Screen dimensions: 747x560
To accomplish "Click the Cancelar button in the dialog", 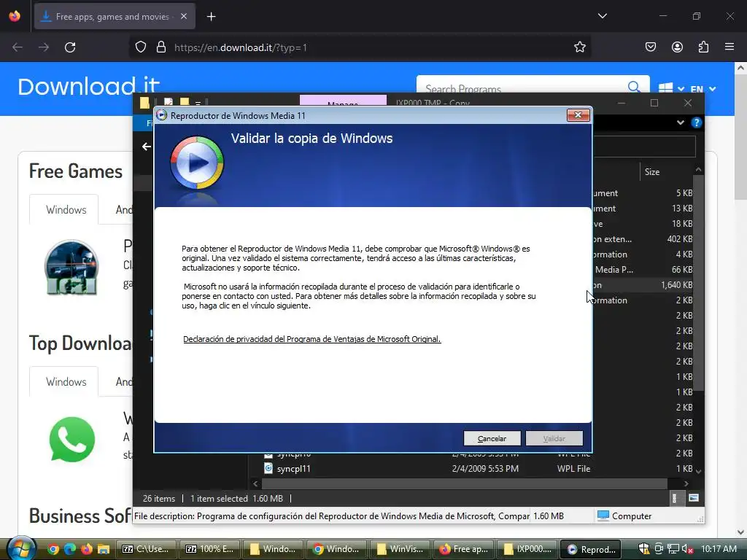I will [x=492, y=438].
